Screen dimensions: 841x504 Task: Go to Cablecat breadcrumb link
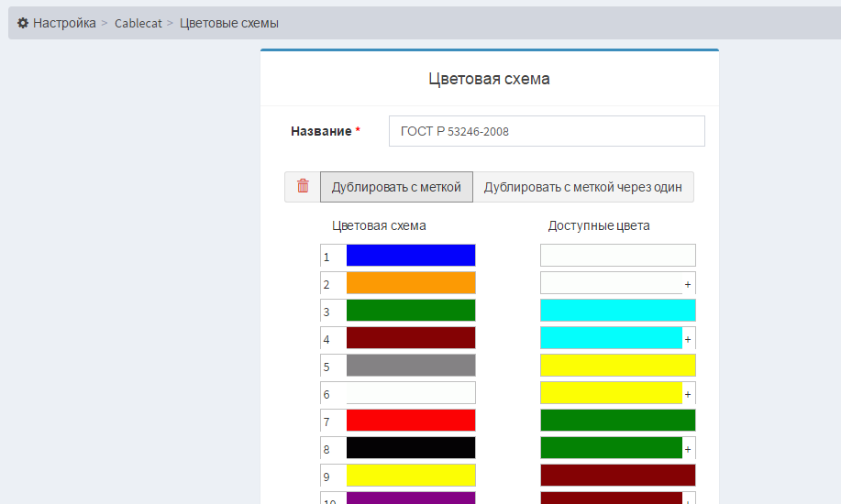click(x=138, y=23)
